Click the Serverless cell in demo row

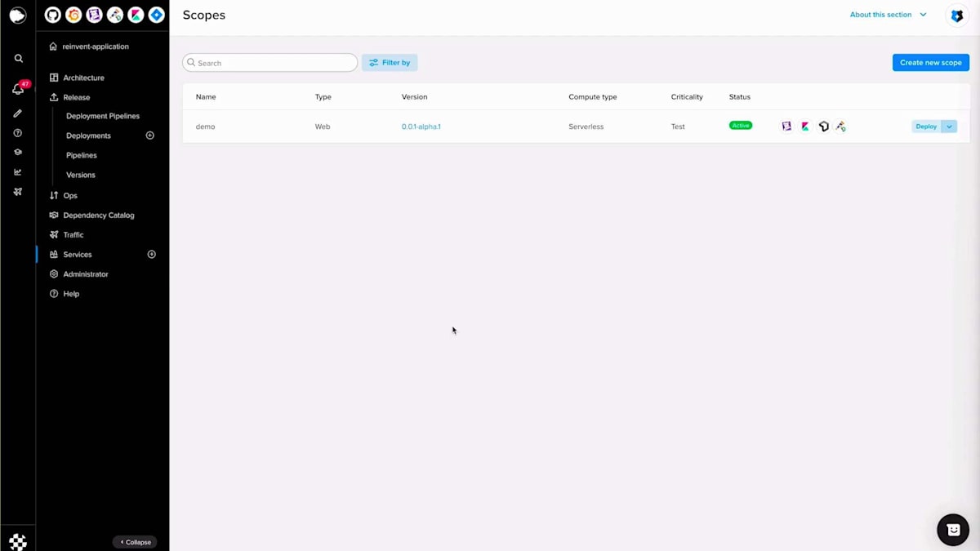point(586,127)
